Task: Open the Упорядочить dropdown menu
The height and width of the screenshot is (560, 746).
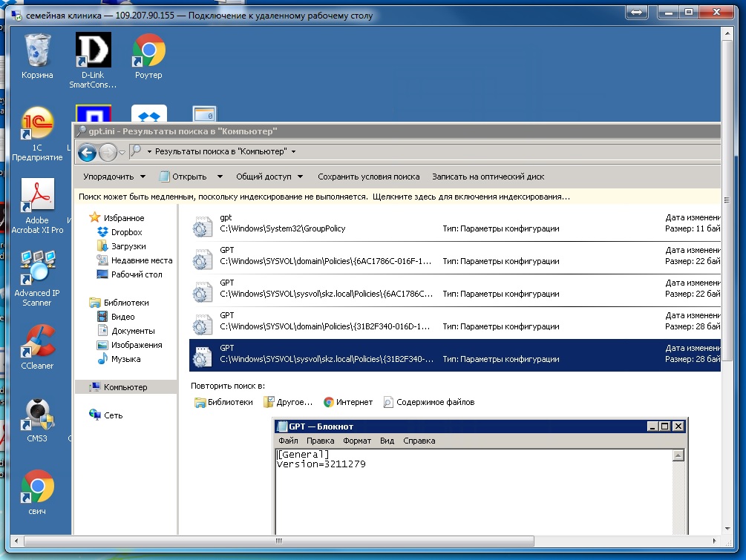Action: [114, 177]
